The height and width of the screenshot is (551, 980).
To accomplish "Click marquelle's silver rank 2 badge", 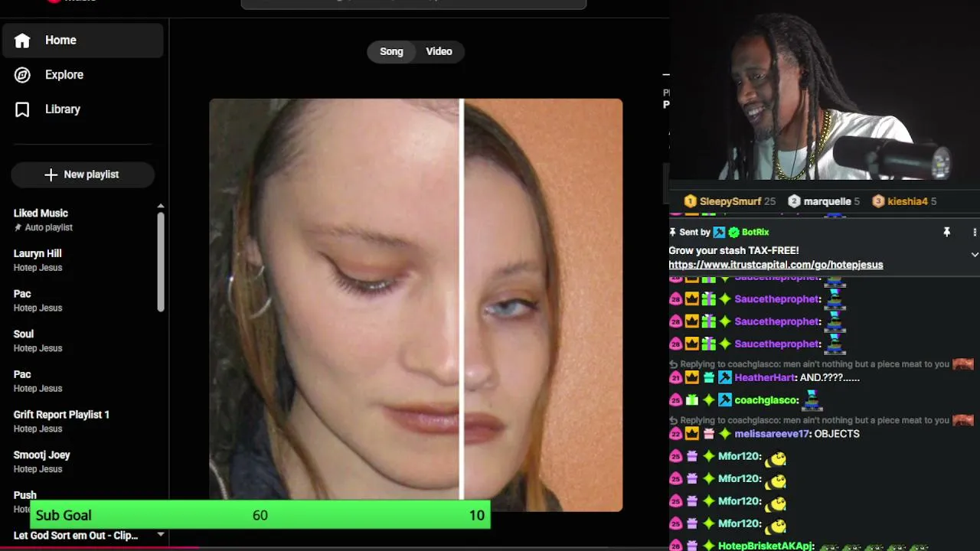I will [x=794, y=201].
